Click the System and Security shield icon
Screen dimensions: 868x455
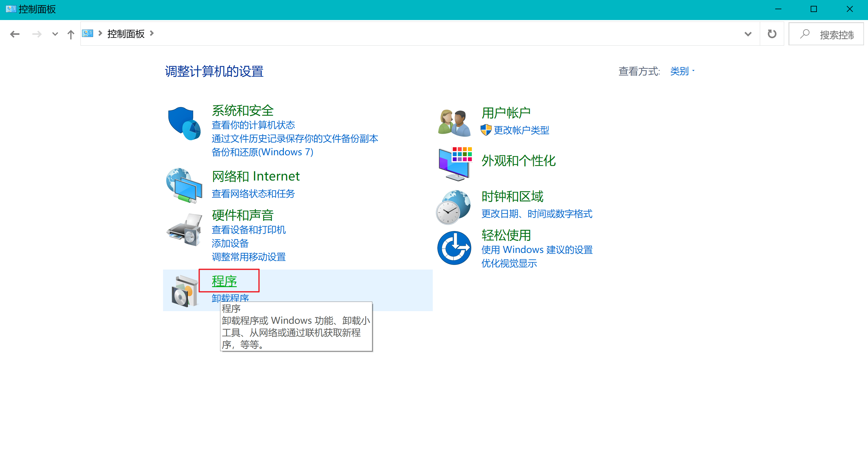pos(184,123)
